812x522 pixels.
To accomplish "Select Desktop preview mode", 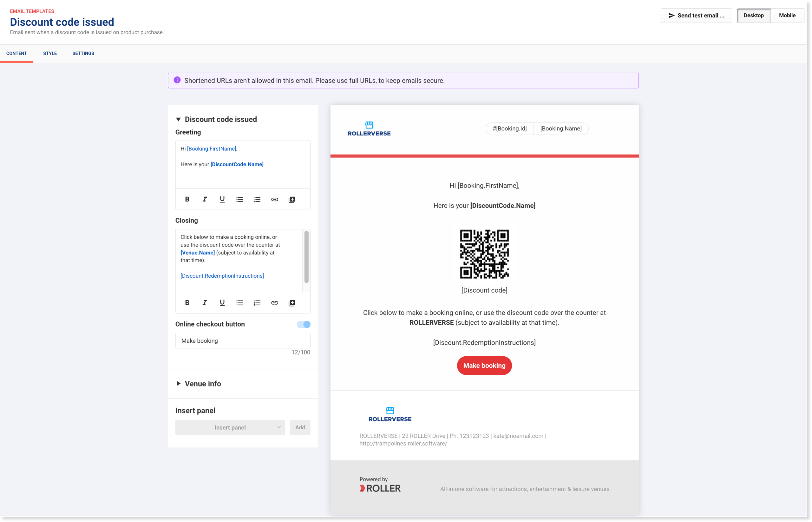I will [x=753, y=16].
